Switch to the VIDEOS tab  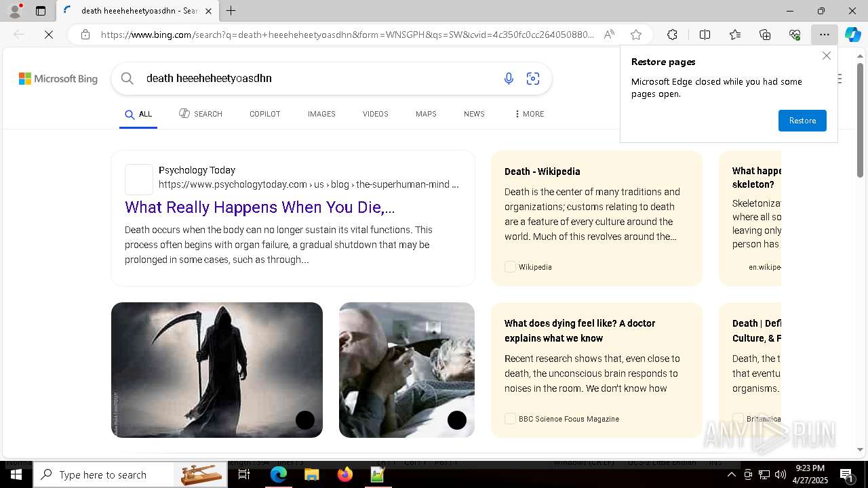tap(375, 114)
